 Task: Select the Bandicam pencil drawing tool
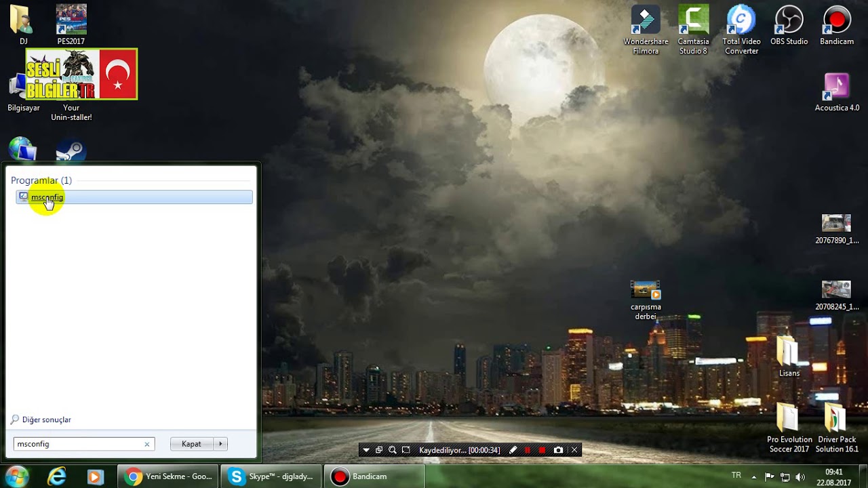coord(513,450)
